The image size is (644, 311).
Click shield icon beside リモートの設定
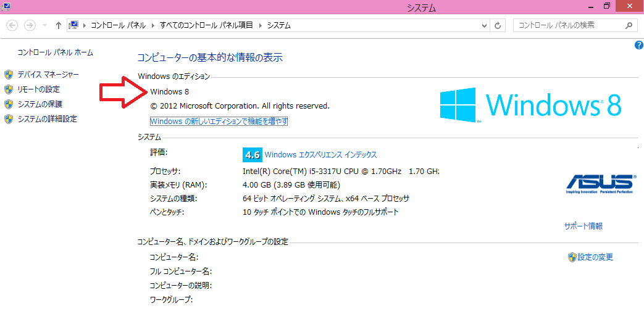(9, 89)
